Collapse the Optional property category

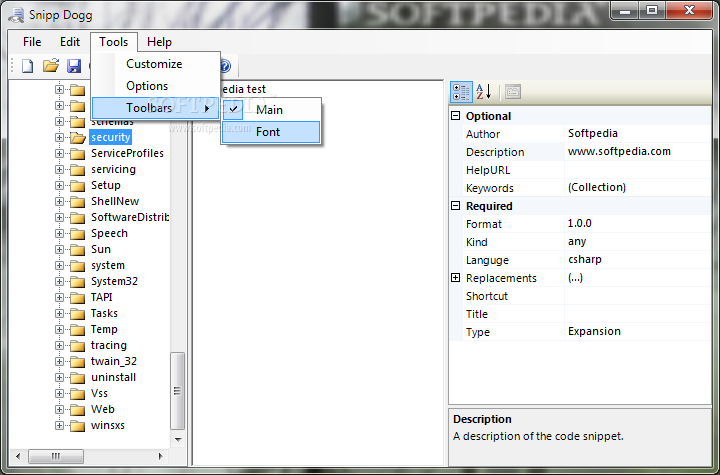pyautogui.click(x=456, y=116)
